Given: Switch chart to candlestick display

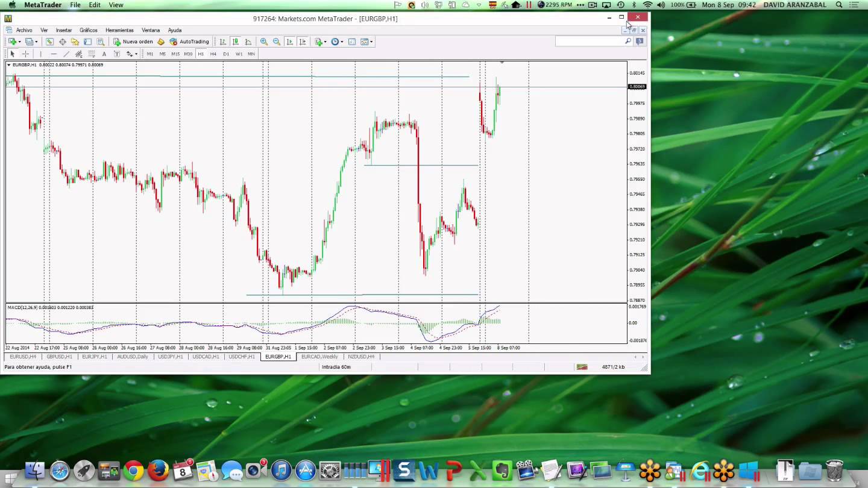Looking at the screenshot, I should (235, 42).
